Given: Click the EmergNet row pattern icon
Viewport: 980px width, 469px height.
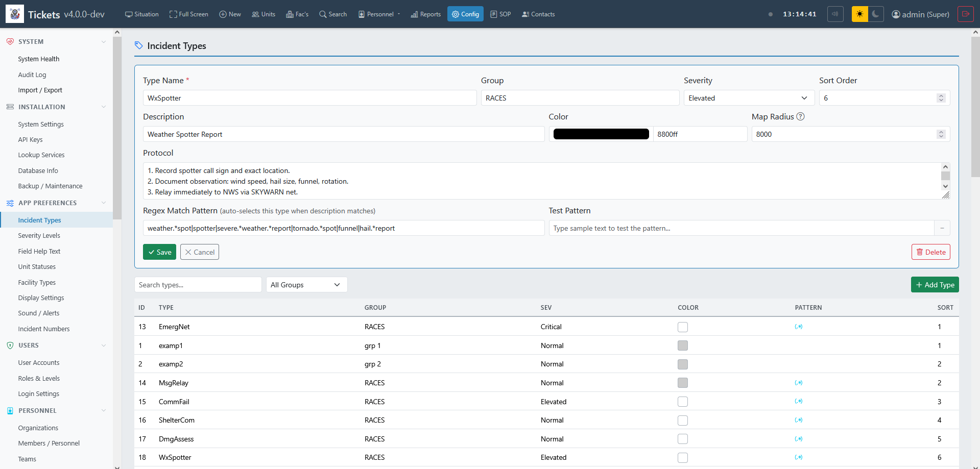Looking at the screenshot, I should point(799,327).
